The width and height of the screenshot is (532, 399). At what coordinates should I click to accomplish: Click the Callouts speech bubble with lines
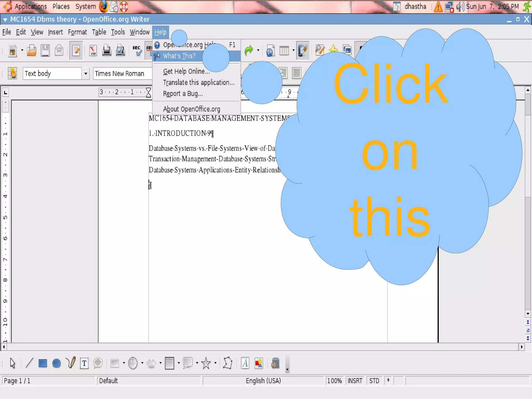[x=98, y=363]
